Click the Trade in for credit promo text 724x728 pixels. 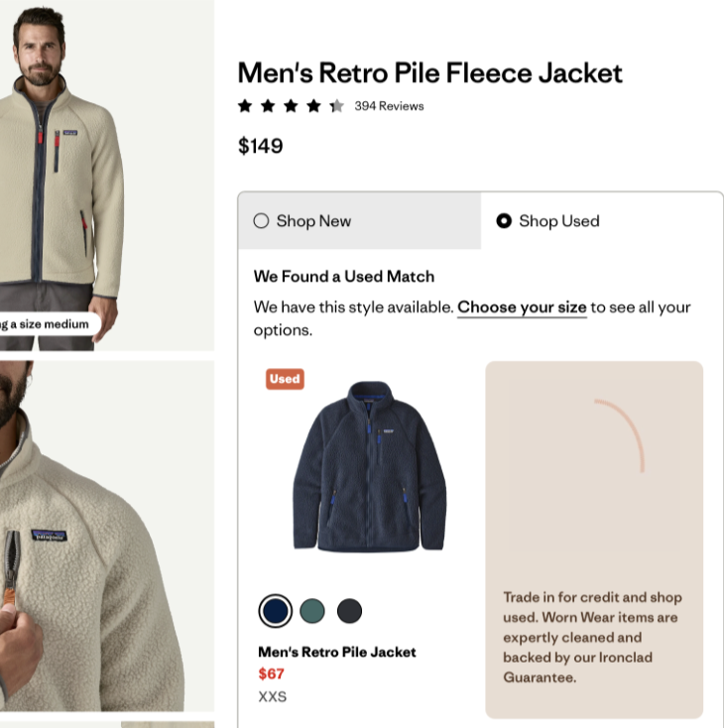tap(592, 637)
